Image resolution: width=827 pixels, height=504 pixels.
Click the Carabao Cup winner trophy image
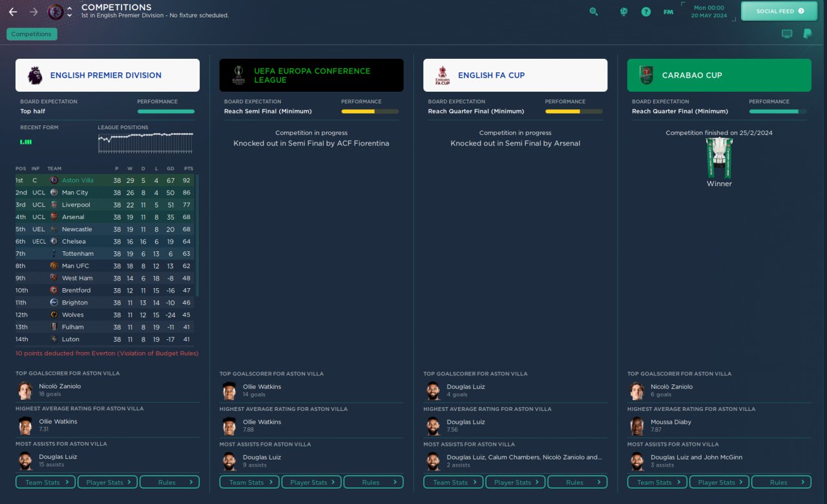point(719,157)
